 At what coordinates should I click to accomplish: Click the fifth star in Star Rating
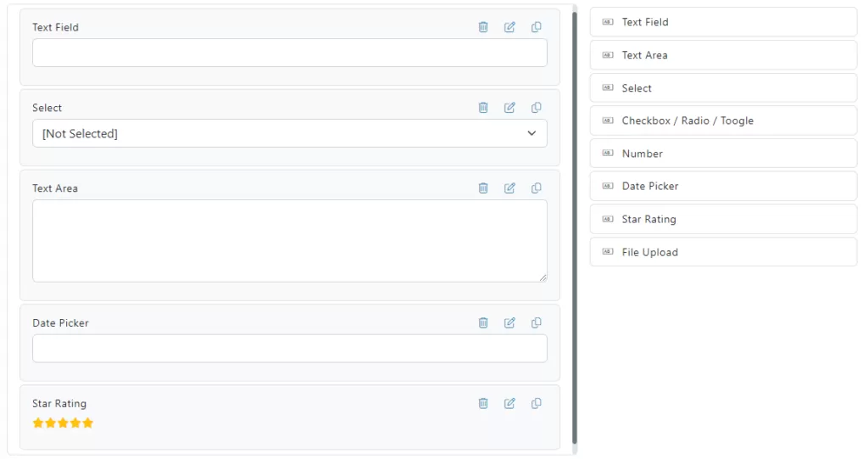click(88, 423)
